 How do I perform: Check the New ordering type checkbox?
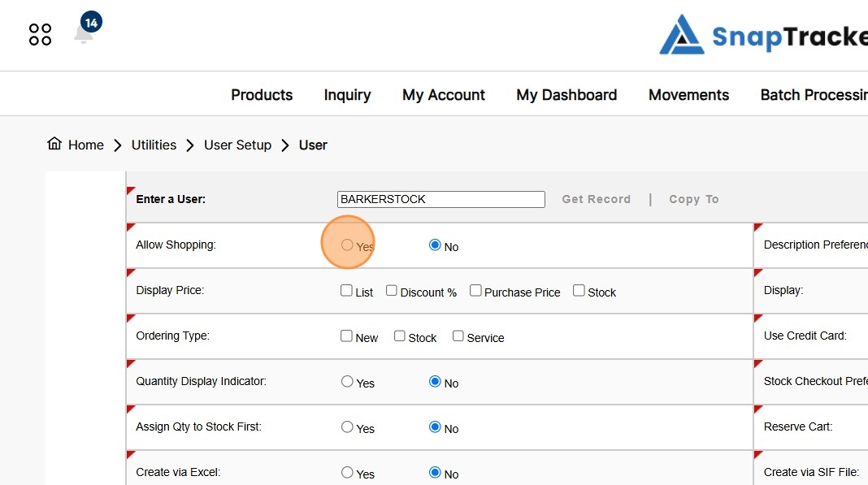pyautogui.click(x=347, y=336)
